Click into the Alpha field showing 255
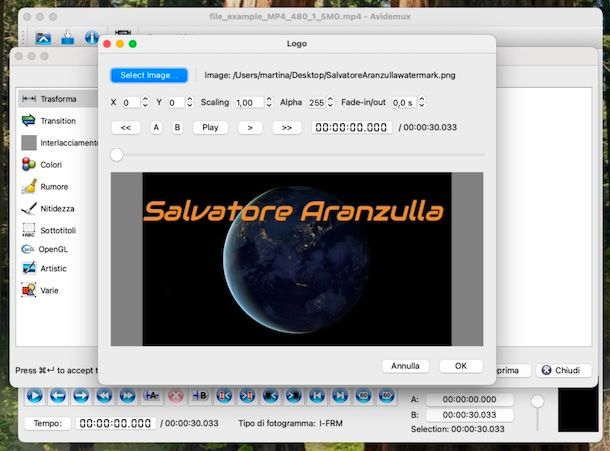 tap(316, 103)
